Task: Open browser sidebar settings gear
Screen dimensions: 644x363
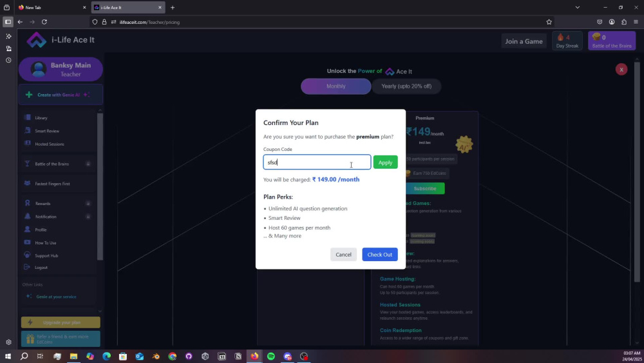Action: [x=8, y=342]
